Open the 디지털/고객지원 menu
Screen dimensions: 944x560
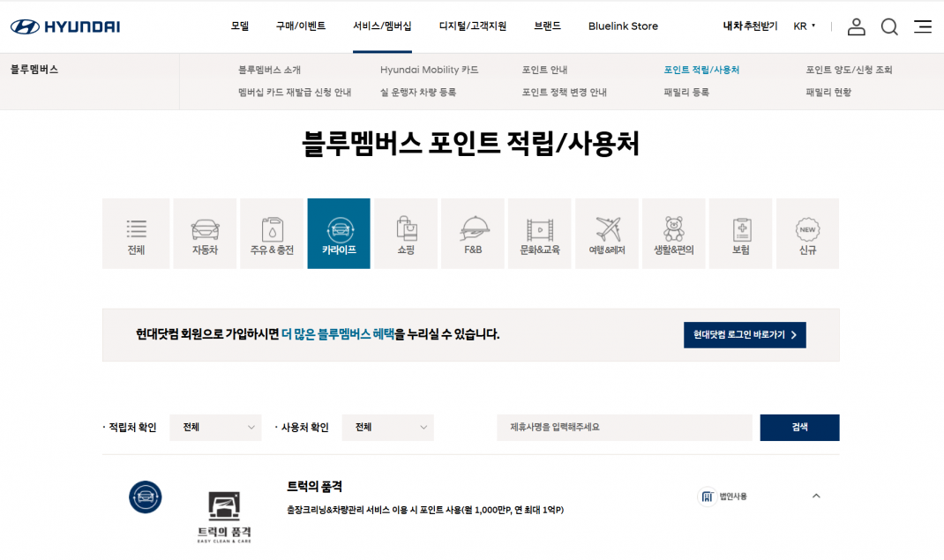473,26
